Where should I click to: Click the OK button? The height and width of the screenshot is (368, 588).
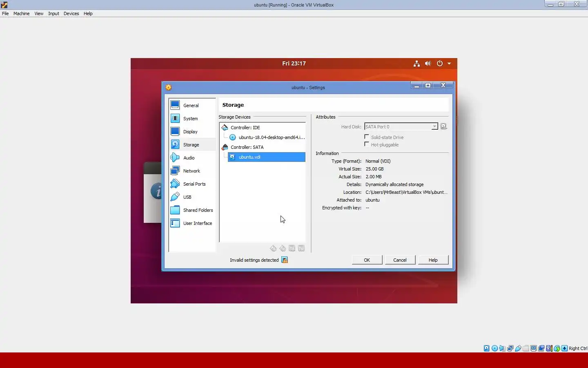[x=367, y=260]
